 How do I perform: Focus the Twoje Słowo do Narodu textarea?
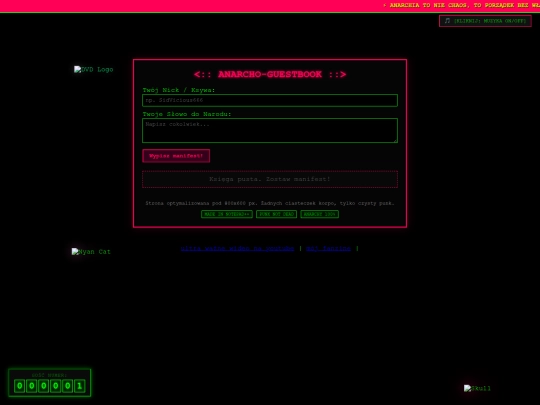click(270, 131)
